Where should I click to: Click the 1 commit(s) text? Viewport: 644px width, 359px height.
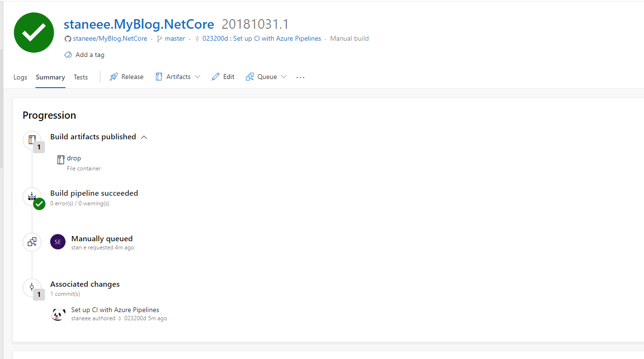pos(65,294)
